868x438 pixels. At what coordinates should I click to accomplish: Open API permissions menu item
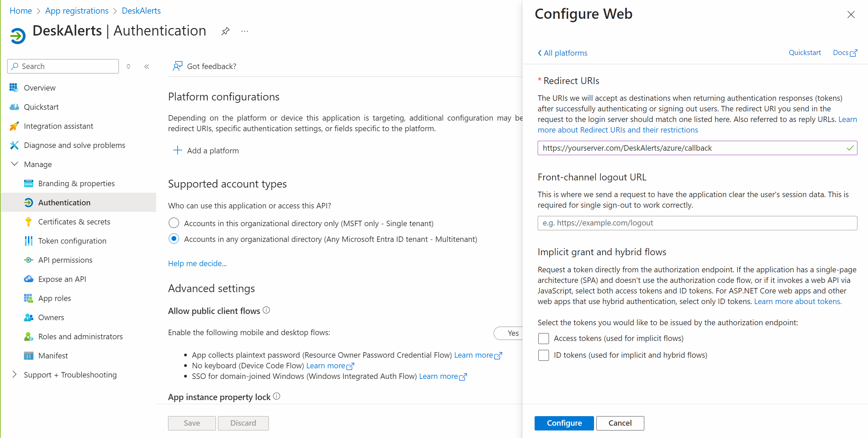tap(65, 260)
